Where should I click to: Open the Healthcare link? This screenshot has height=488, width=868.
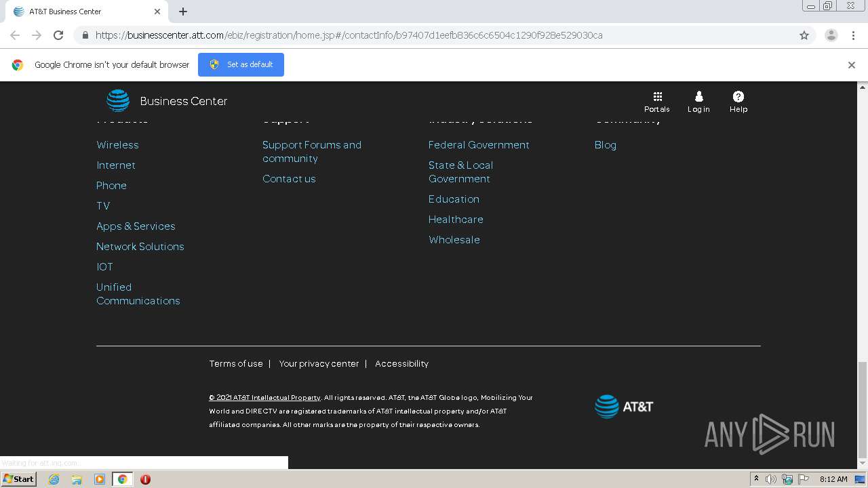[x=456, y=220]
